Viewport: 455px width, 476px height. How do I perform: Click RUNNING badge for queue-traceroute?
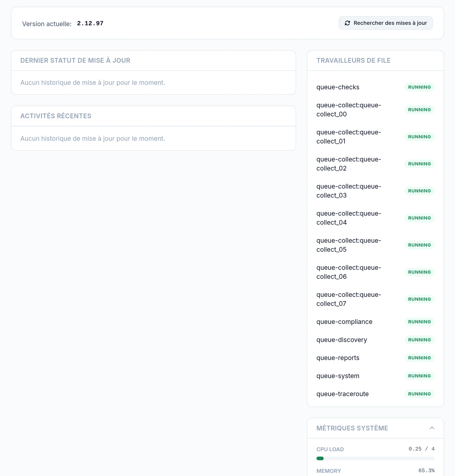click(419, 394)
